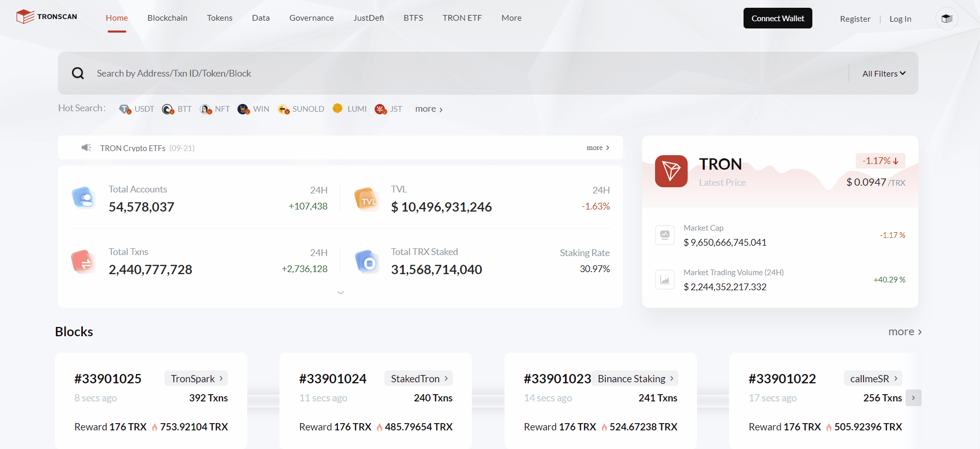Go to the Home tab
Screen dimensions: 980x449
(x=117, y=18)
